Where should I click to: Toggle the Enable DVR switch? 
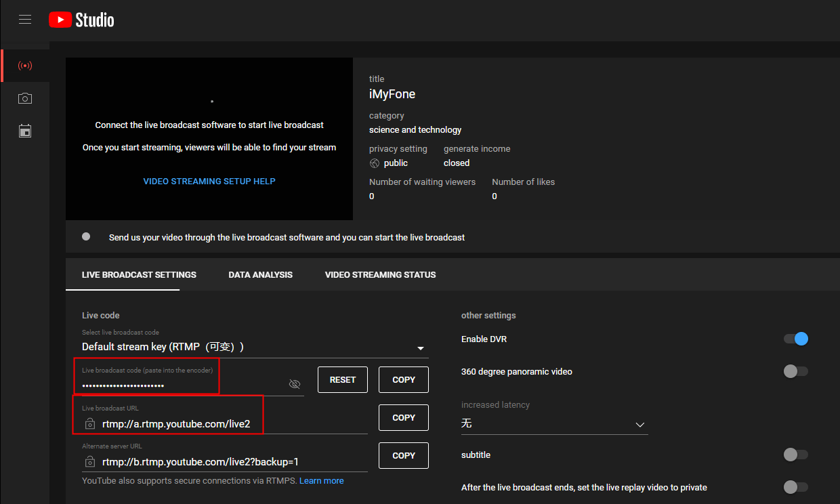796,339
